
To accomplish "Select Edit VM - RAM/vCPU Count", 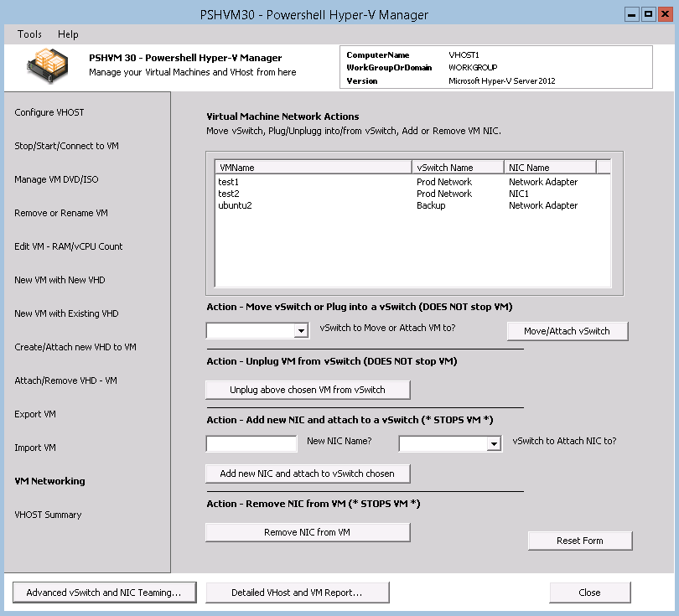I will 69,246.
